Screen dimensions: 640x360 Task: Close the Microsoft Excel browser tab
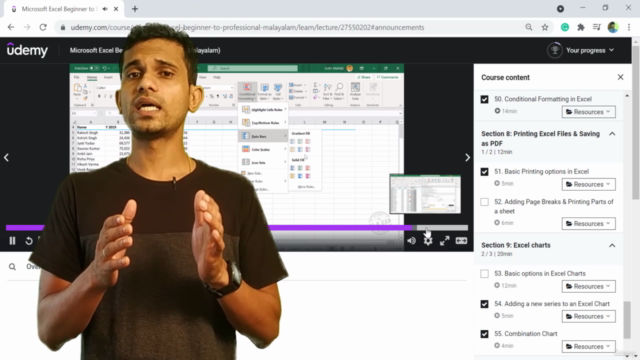pos(116,9)
